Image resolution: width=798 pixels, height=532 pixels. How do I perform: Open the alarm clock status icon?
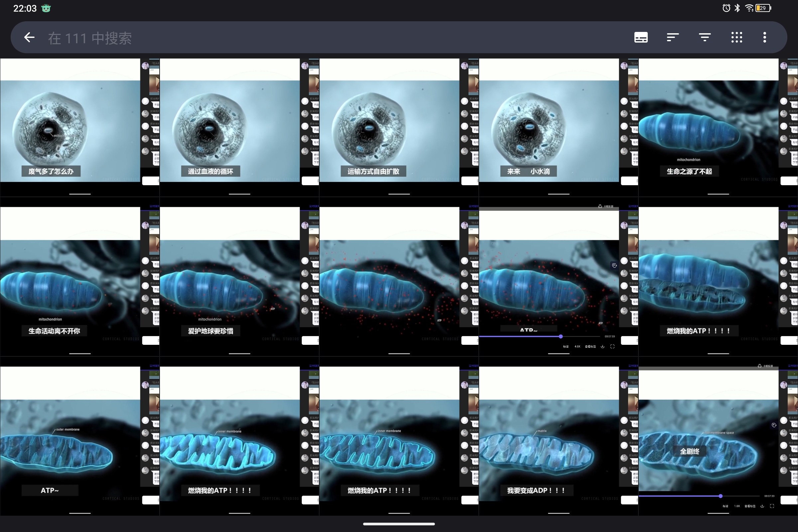(726, 8)
